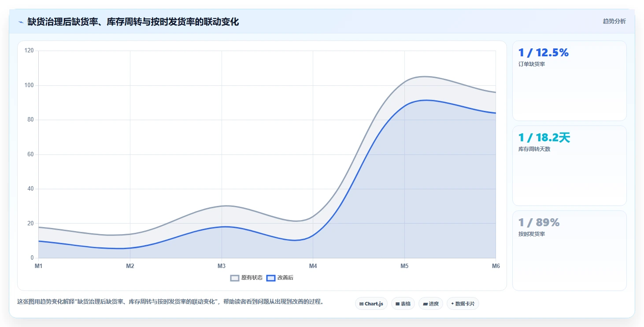This screenshot has width=644, height=327.
Task: Click the 20 y-axis tick label
Action: (x=30, y=223)
